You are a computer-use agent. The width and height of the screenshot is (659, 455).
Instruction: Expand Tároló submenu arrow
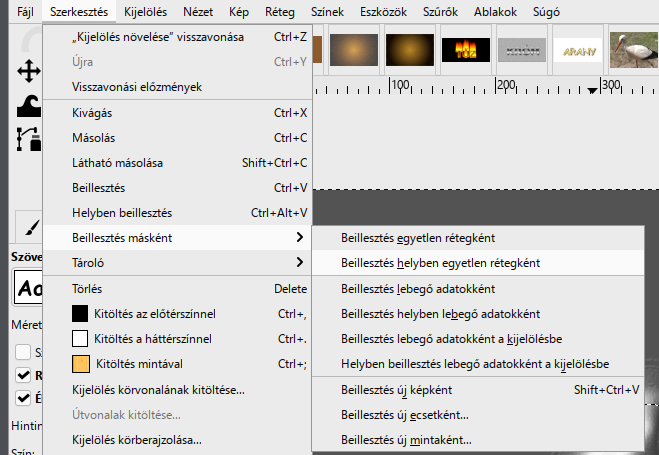(299, 263)
